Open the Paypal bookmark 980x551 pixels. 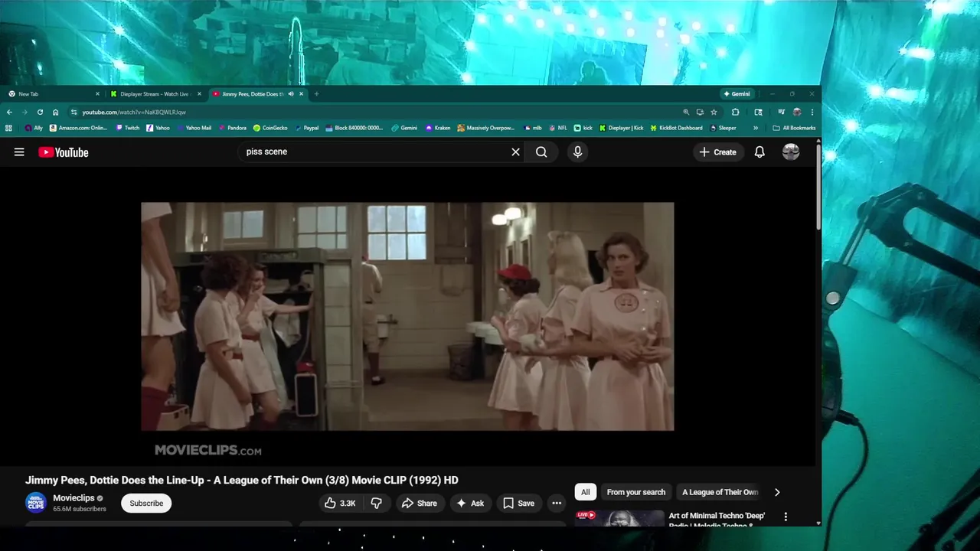(306, 128)
